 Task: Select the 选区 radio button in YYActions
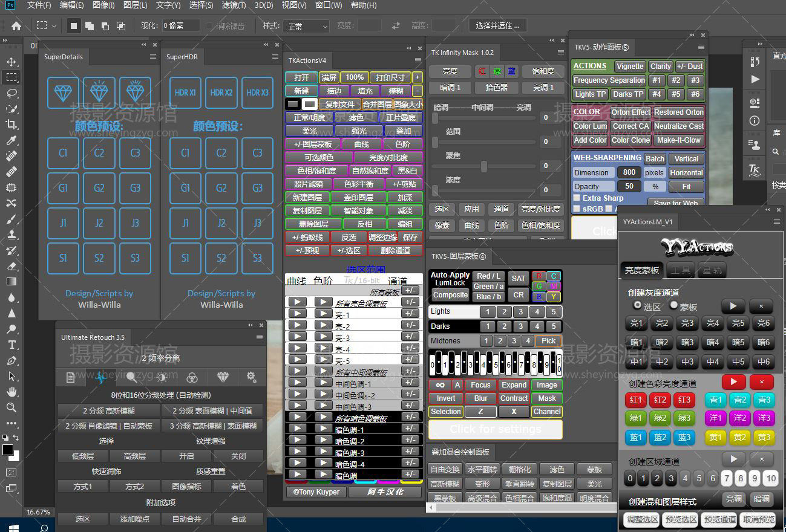pos(637,306)
